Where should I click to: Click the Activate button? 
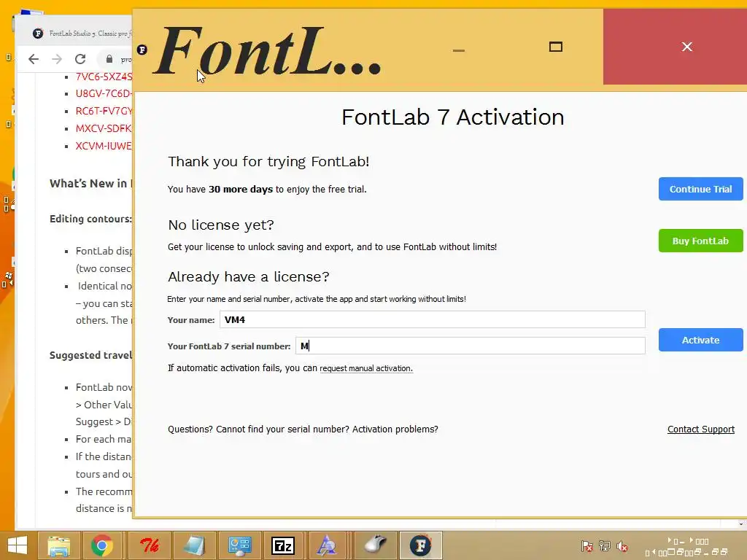coord(700,340)
